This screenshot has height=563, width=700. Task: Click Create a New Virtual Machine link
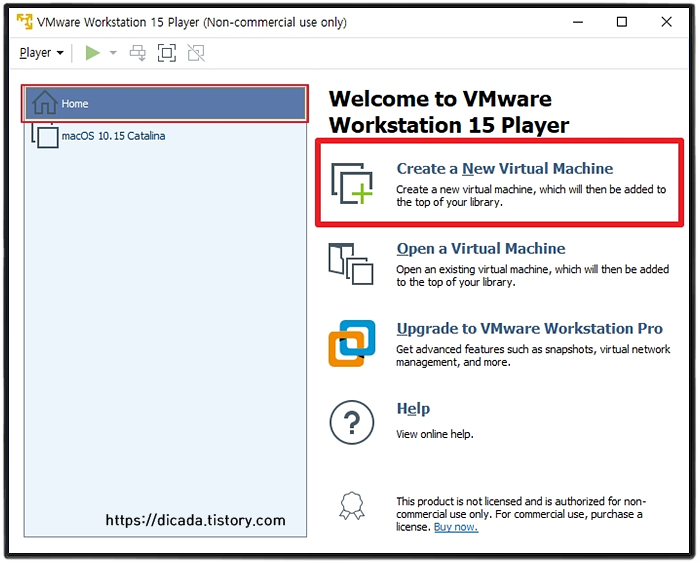[x=504, y=168]
